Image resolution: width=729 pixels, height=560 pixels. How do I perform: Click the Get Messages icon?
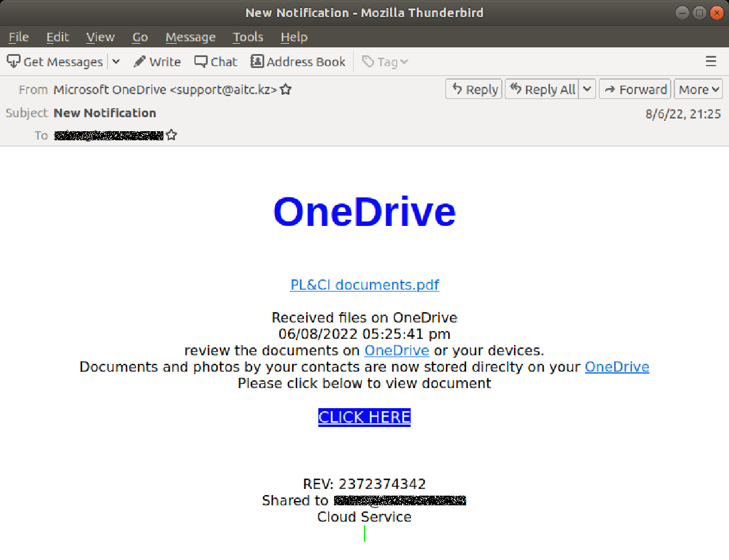click(12, 61)
